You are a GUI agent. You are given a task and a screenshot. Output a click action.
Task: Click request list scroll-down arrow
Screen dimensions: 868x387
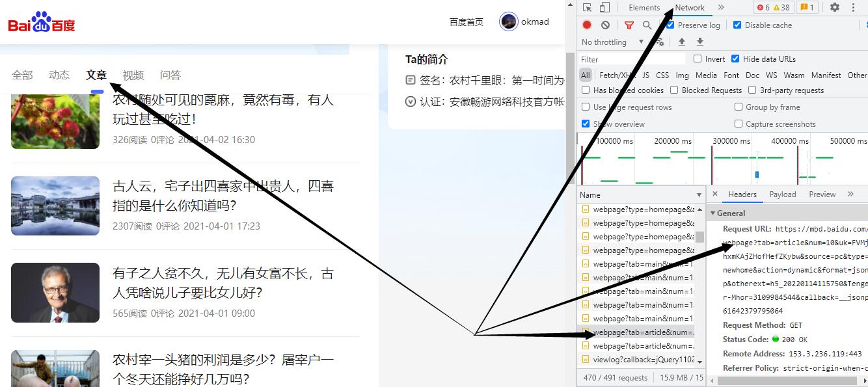pos(700,362)
